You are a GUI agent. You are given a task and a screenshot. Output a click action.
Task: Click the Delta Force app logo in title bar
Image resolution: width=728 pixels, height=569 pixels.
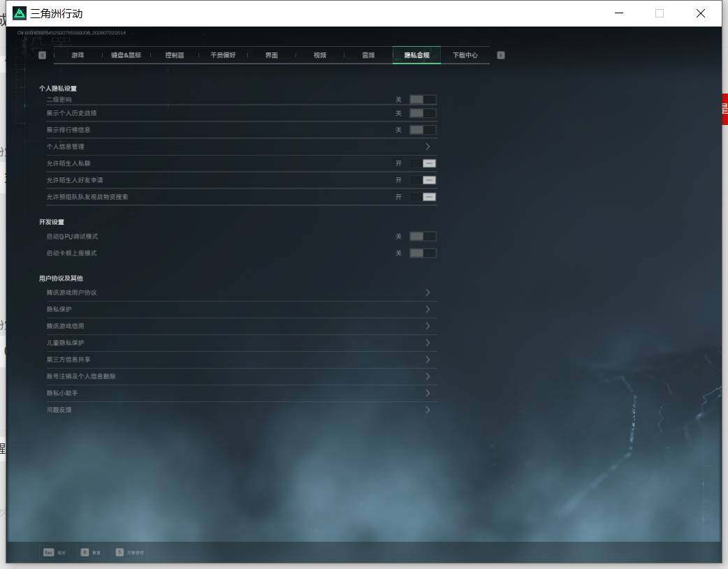20,13
